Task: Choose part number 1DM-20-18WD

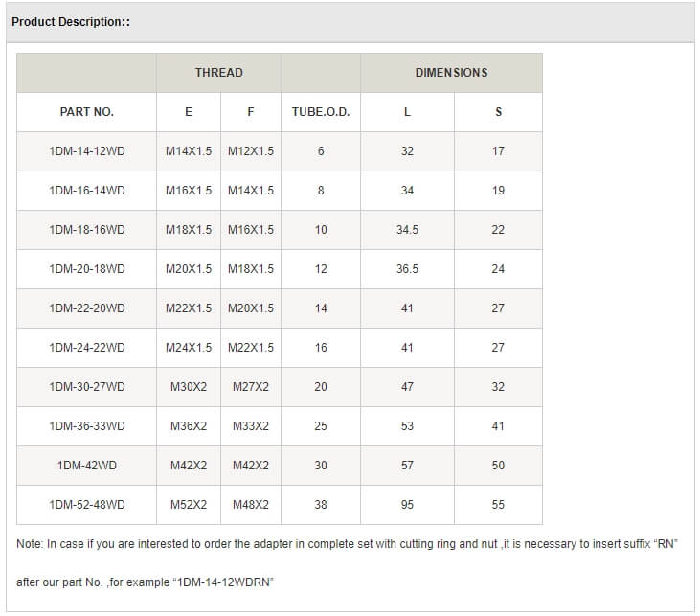Action: point(86,269)
